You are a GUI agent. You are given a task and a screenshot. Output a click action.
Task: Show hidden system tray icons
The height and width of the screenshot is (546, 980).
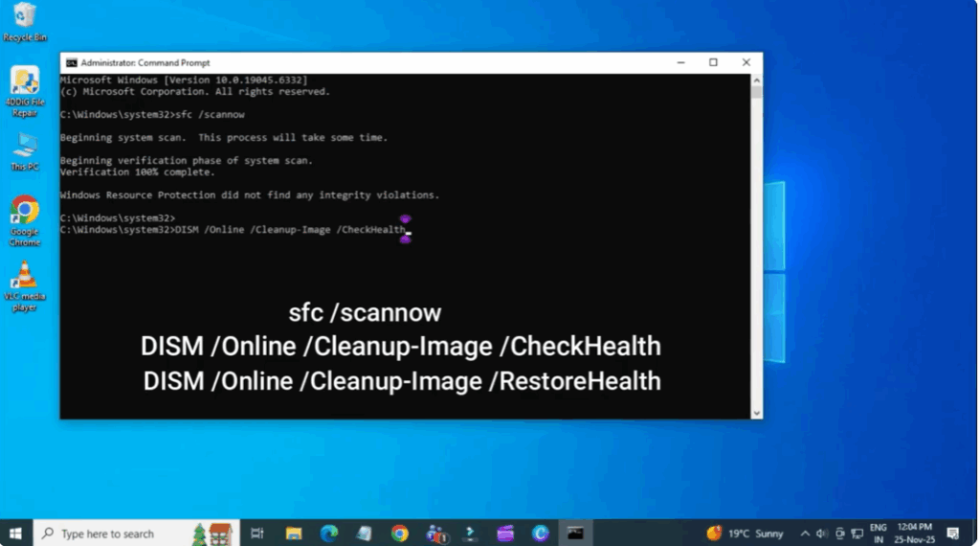coord(804,534)
